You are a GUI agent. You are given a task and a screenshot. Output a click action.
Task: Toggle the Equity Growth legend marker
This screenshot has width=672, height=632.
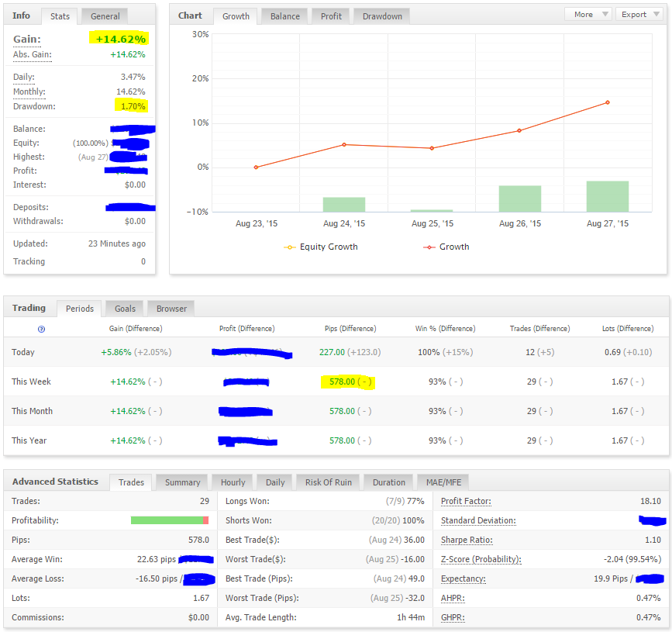pyautogui.click(x=290, y=247)
